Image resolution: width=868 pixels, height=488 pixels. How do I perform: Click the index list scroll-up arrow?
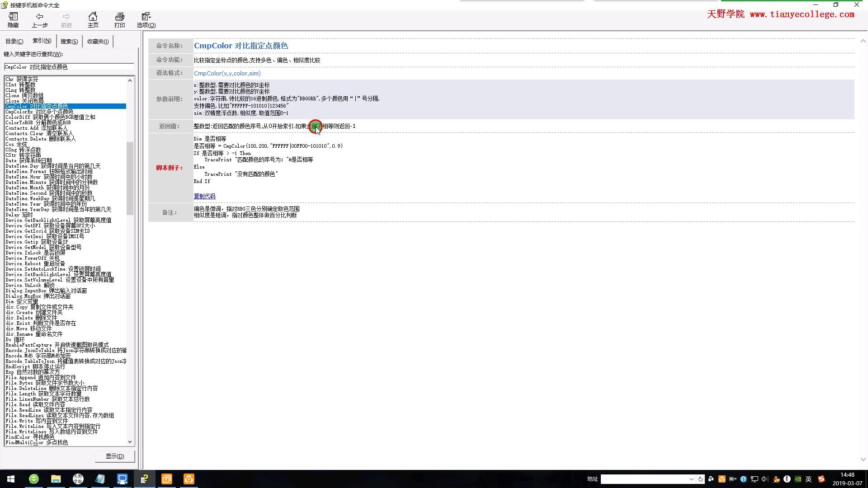130,80
